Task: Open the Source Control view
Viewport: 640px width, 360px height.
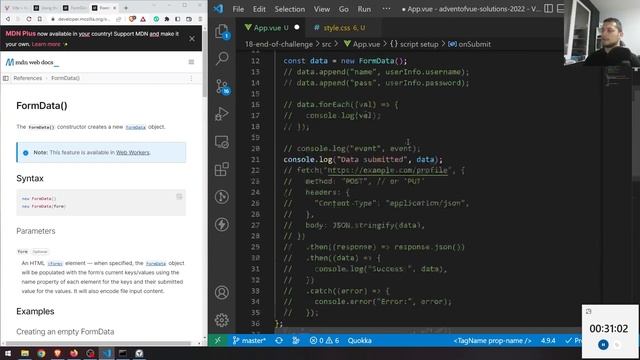Action: coord(222,87)
